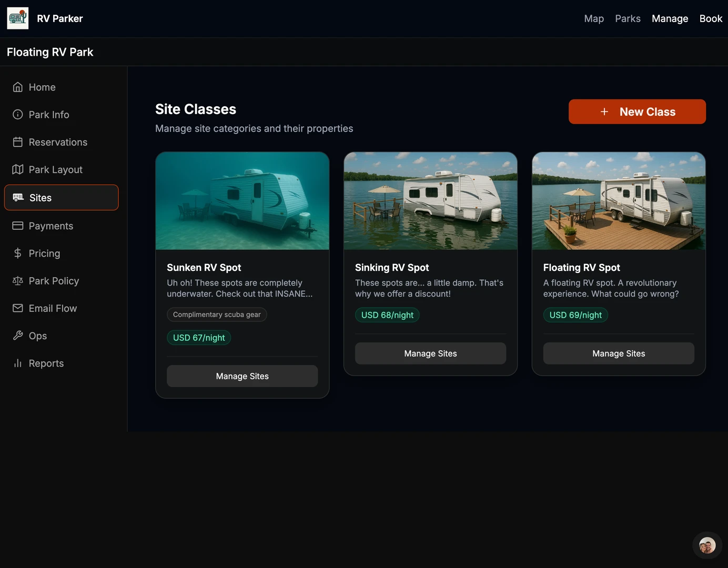Click the Park Info circle icon
This screenshot has width=728, height=568.
coord(18,115)
